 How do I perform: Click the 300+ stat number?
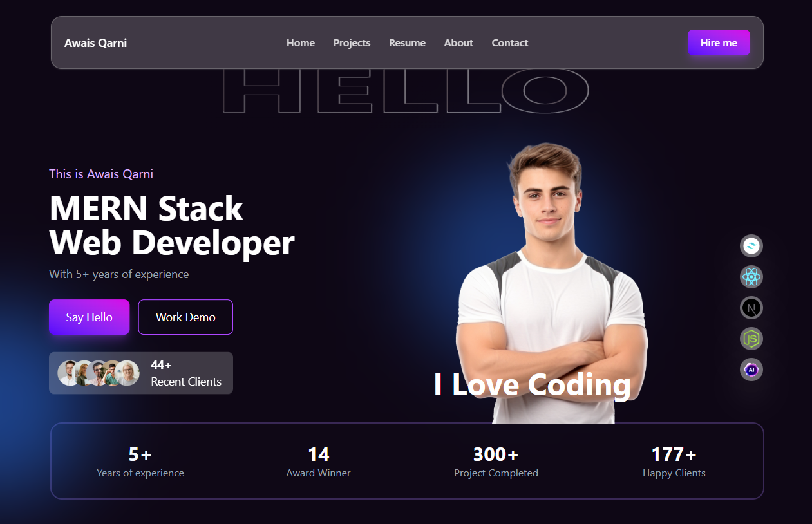496,454
